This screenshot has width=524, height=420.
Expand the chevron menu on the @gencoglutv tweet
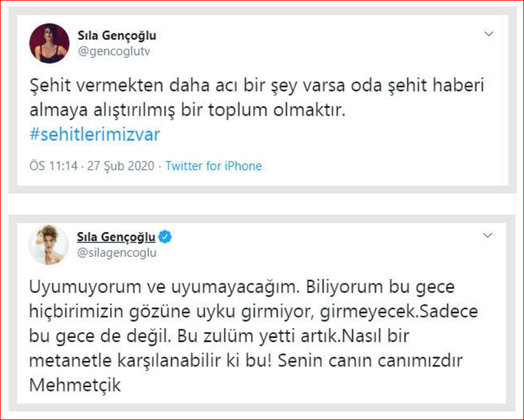tap(488, 33)
